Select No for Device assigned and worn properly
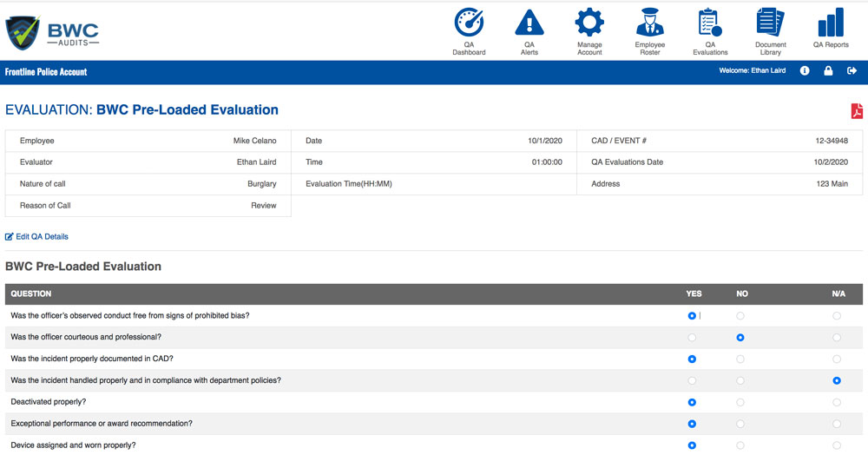The height and width of the screenshot is (455, 868). pyautogui.click(x=740, y=445)
